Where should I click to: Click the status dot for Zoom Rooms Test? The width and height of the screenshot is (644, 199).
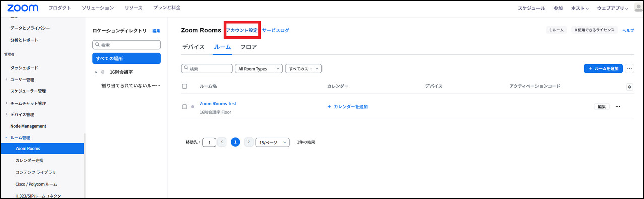pyautogui.click(x=193, y=107)
